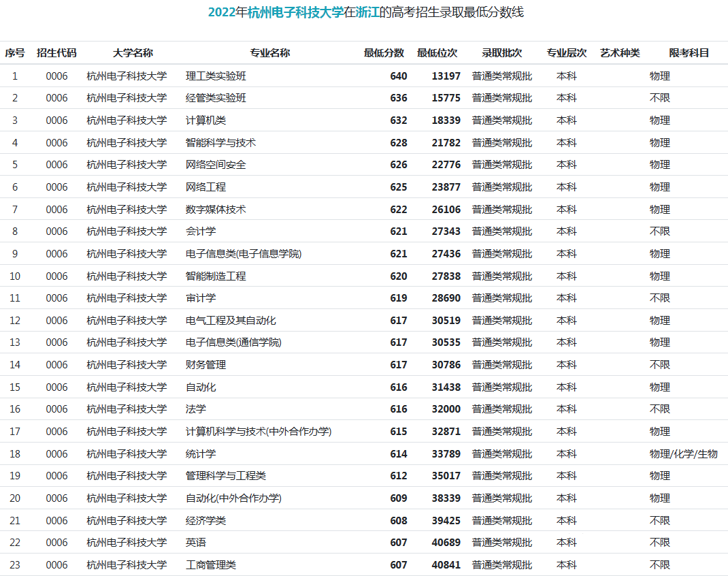Click the major name 计算机类
Screen dimensions: 728x576
click(x=205, y=121)
